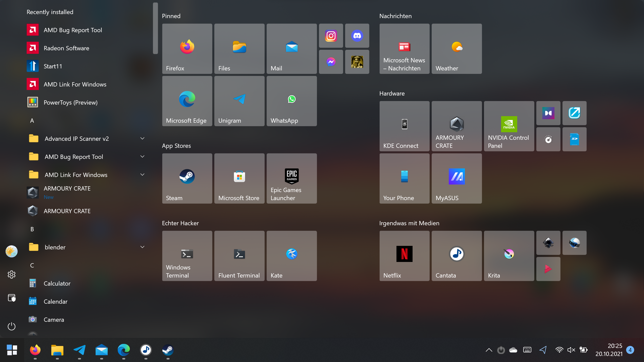Open the Dolby small tile in Hardware

point(548,113)
